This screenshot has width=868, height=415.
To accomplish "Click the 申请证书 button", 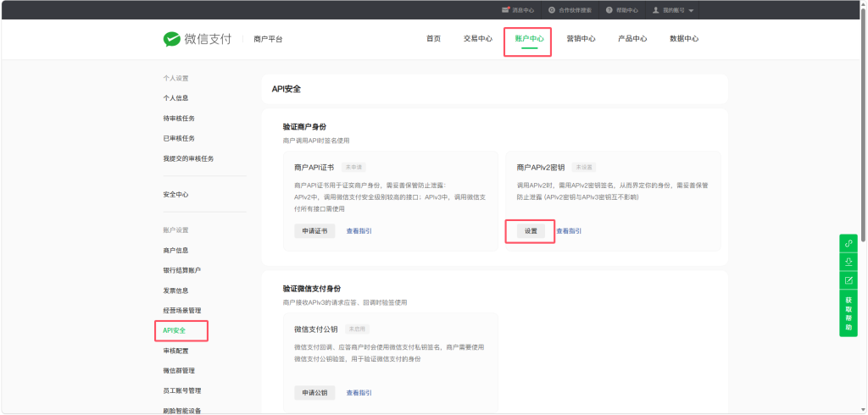I will [x=314, y=230].
